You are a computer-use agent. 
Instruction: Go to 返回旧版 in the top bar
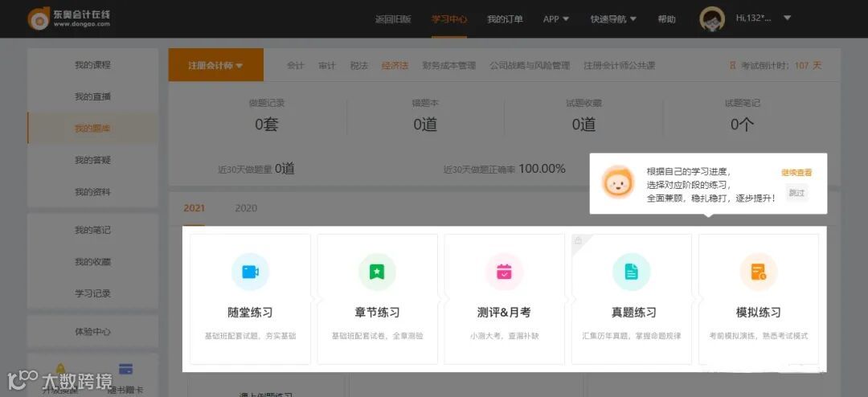coord(393,18)
